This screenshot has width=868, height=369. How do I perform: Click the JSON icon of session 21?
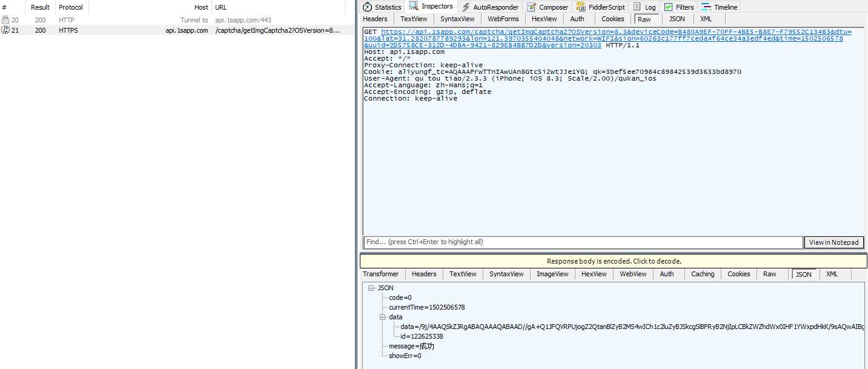point(5,30)
